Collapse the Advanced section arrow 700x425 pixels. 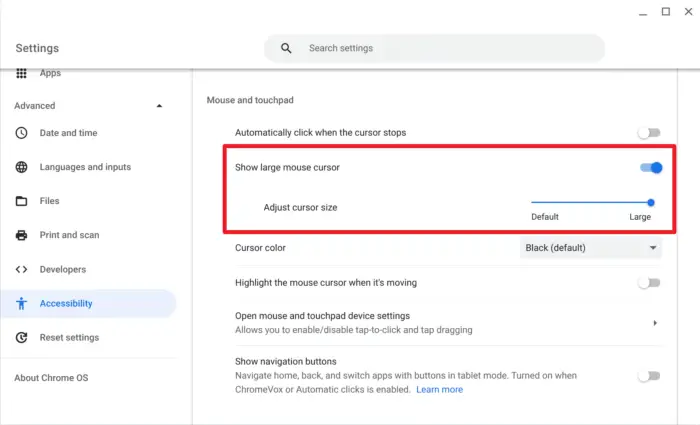[x=159, y=106]
